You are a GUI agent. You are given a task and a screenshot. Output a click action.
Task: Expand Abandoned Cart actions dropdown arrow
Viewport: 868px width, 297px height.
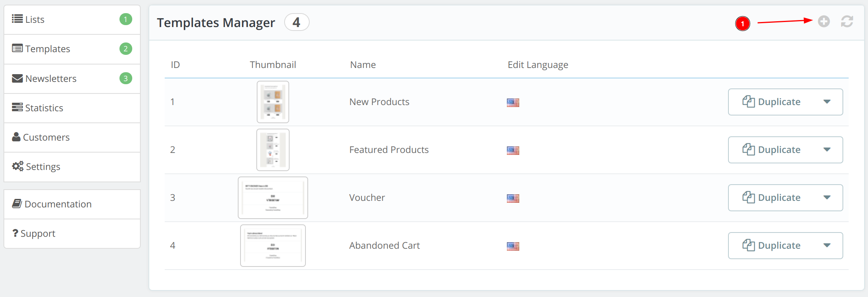click(827, 246)
